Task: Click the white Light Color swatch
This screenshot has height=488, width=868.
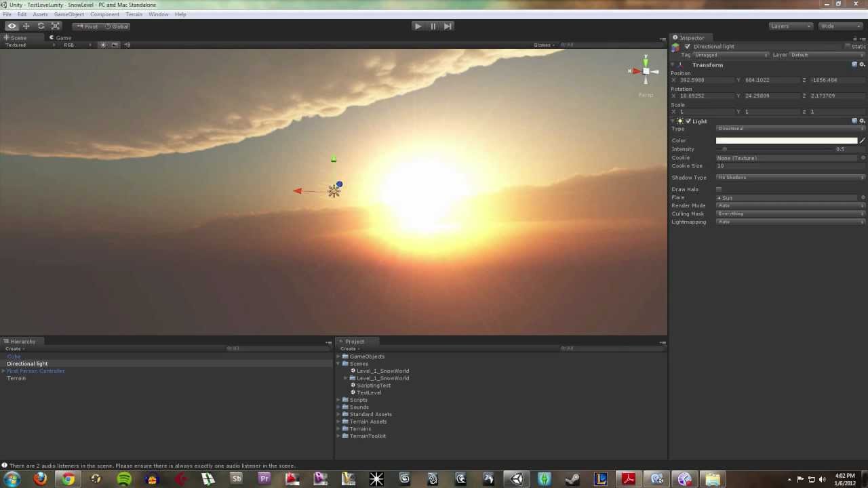Action: [786, 141]
